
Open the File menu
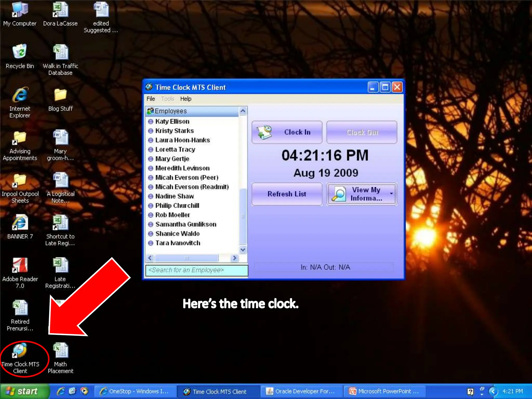tap(151, 99)
